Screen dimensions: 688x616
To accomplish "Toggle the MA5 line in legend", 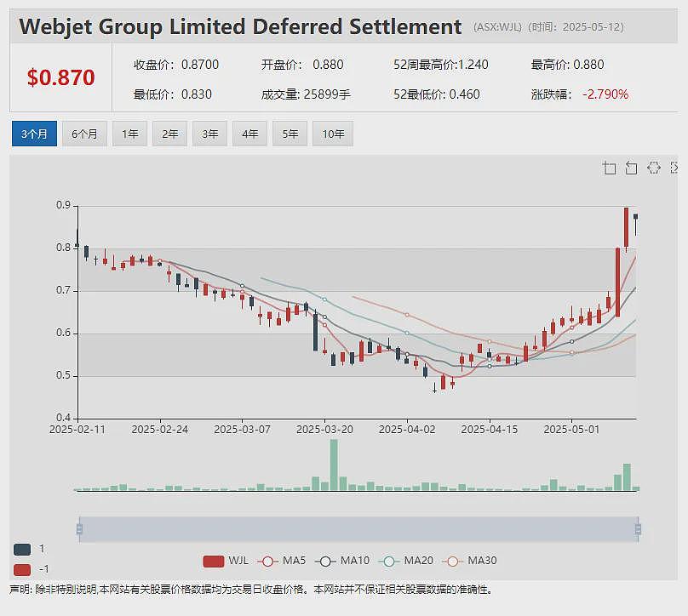I will tap(282, 562).
